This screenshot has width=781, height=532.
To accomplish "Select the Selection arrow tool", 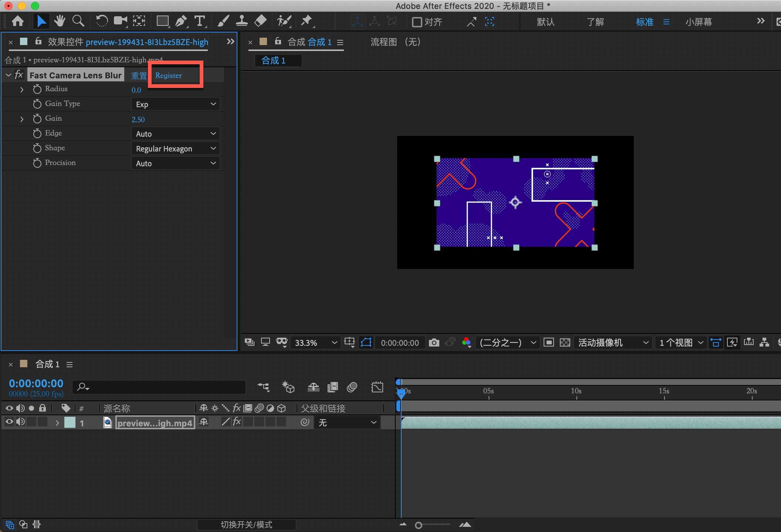I will click(41, 21).
